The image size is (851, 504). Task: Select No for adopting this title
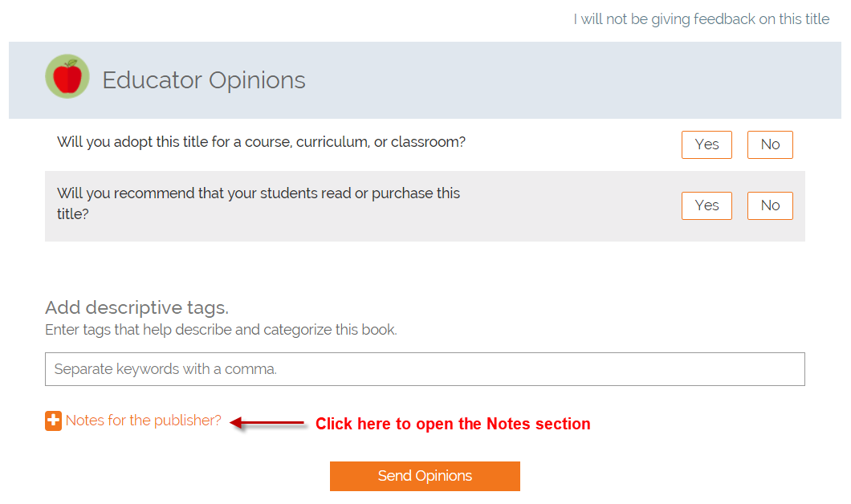pyautogui.click(x=770, y=144)
